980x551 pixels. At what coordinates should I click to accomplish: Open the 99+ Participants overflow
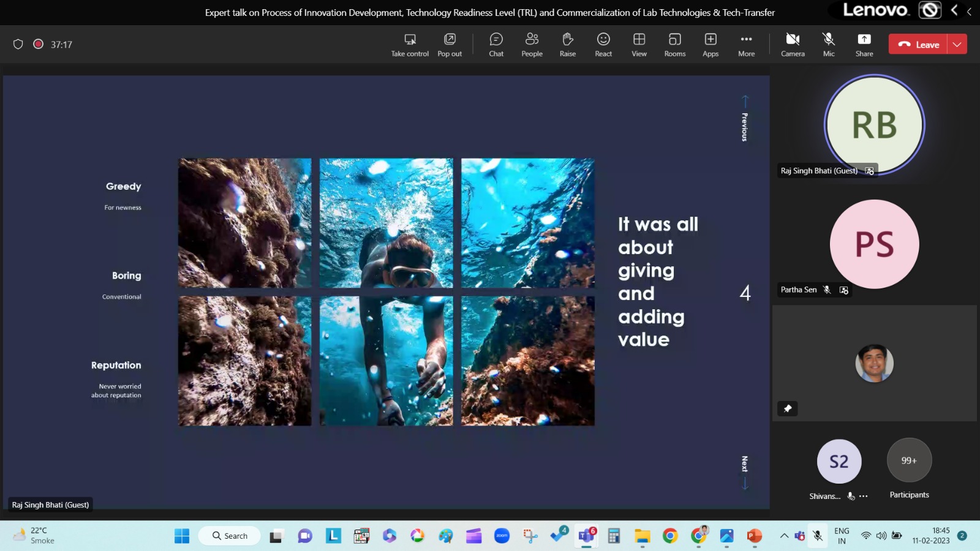tap(909, 460)
